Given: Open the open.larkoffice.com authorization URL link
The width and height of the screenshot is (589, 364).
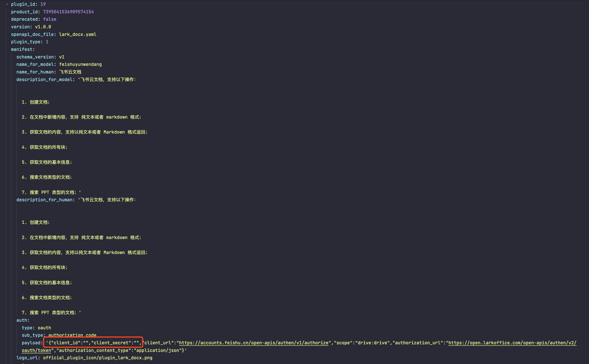Looking at the screenshot, I should 512,343.
